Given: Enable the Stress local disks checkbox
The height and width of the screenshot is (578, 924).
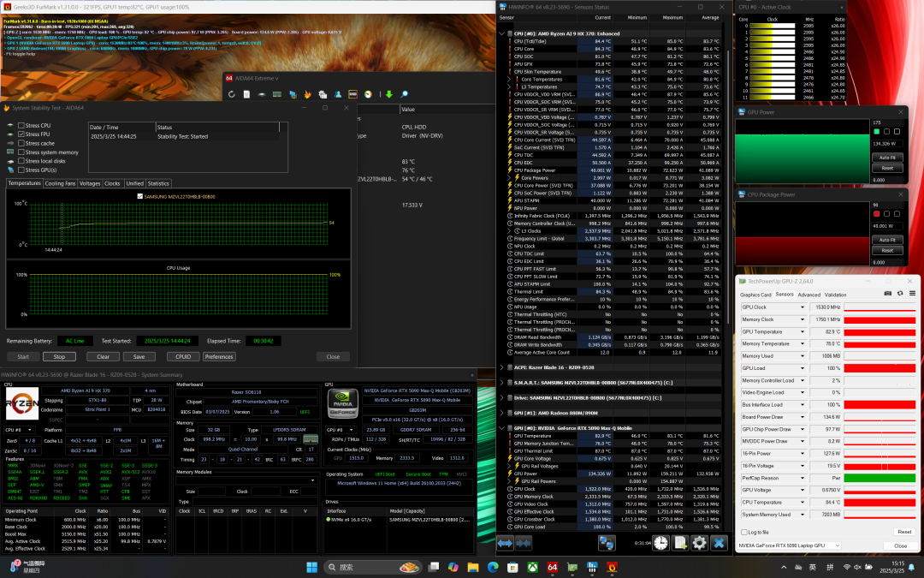Looking at the screenshot, I should [x=21, y=161].
